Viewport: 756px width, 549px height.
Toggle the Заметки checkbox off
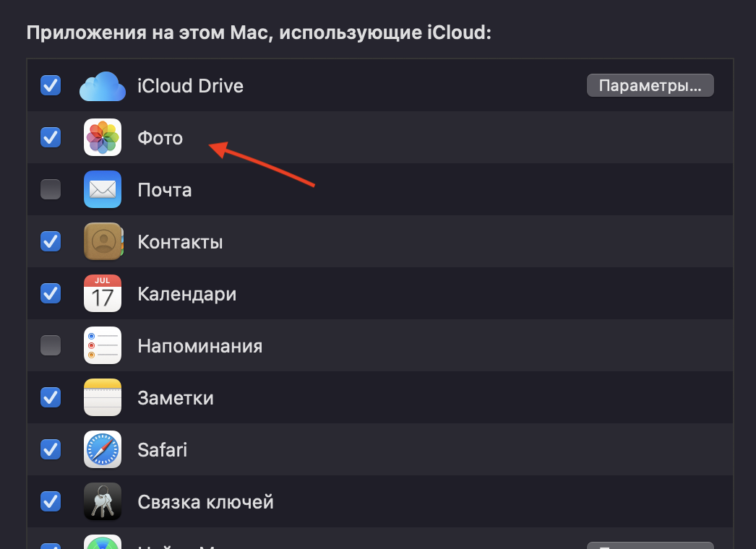pyautogui.click(x=51, y=397)
